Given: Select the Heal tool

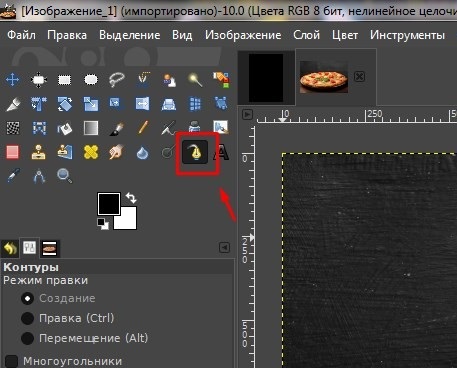Looking at the screenshot, I should point(91,153).
